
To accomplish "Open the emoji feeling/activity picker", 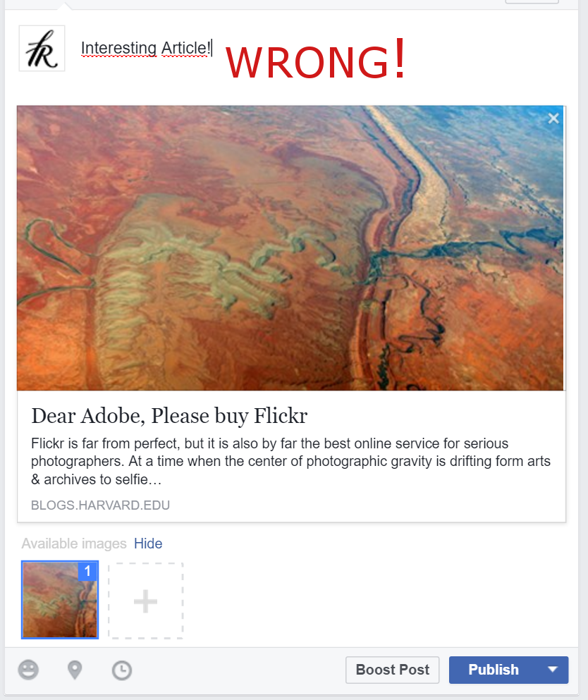I will click(28, 670).
